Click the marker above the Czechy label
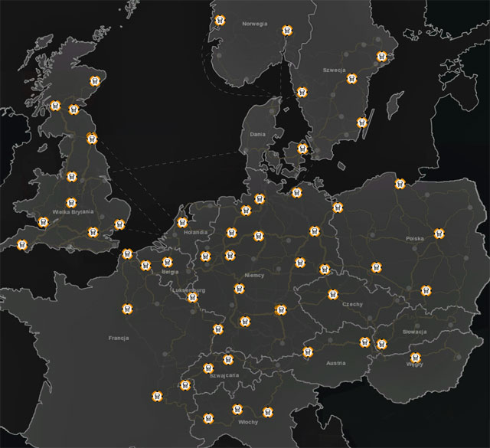This screenshot has width=490, height=448. 332,294
